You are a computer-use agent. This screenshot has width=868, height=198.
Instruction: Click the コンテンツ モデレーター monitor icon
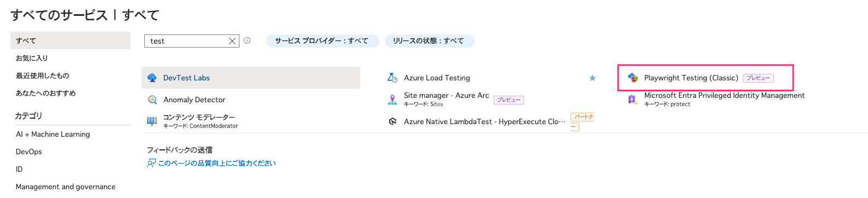pyautogui.click(x=152, y=121)
